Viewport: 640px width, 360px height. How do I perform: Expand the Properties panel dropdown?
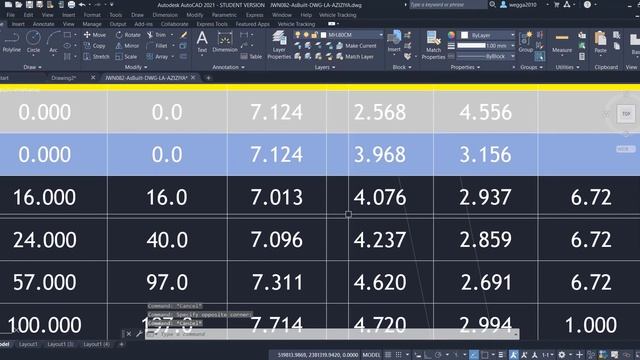[465, 67]
